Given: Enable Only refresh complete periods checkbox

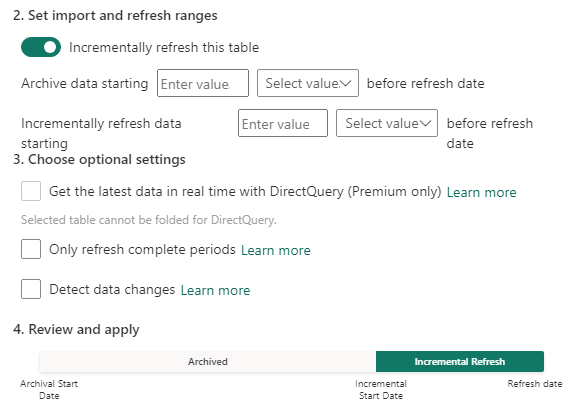Looking at the screenshot, I should coord(31,249).
